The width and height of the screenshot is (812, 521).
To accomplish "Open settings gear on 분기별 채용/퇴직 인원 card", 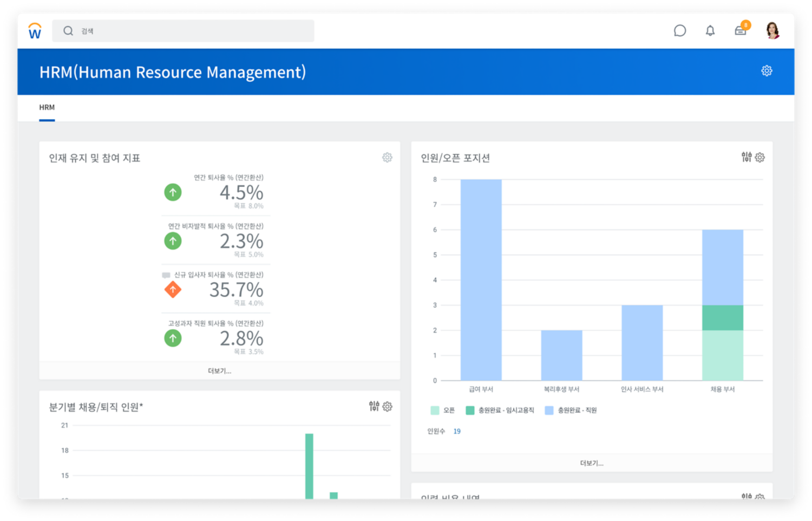I will (x=388, y=407).
